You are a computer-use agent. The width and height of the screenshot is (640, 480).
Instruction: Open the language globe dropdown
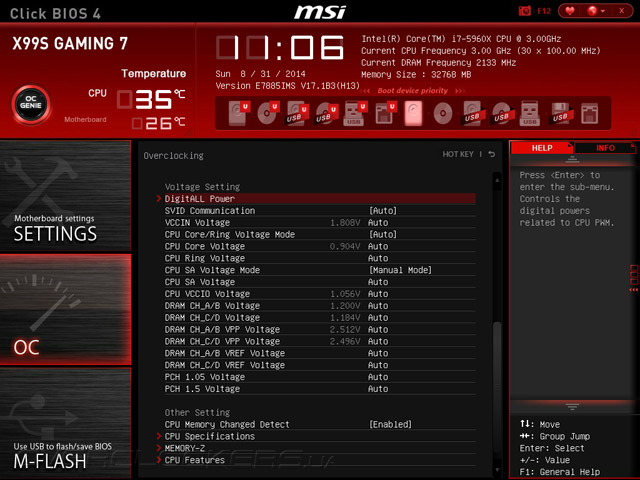pyautogui.click(x=596, y=11)
